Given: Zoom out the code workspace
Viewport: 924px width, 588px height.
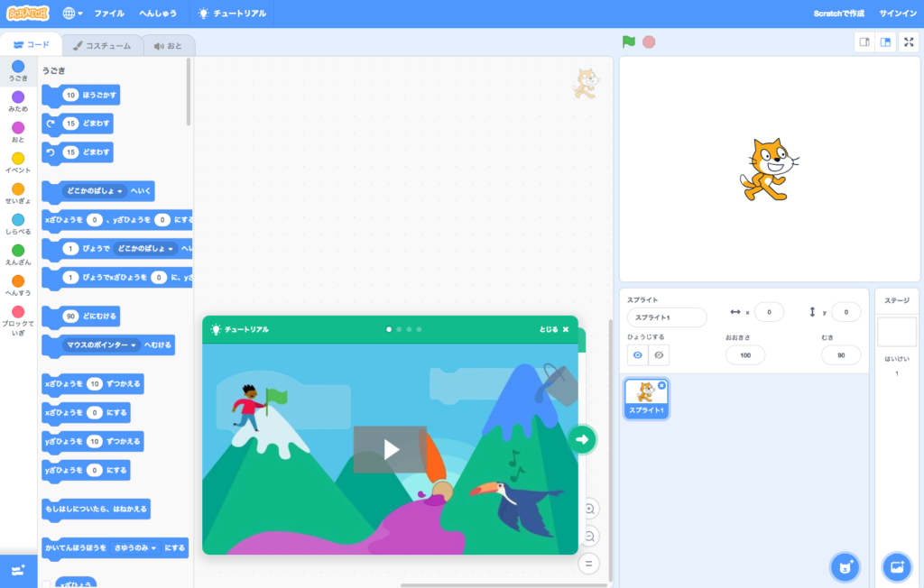Looking at the screenshot, I should [x=589, y=537].
